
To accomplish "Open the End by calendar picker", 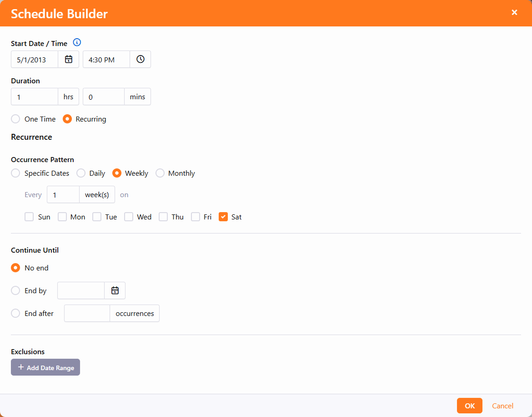I will tap(115, 290).
